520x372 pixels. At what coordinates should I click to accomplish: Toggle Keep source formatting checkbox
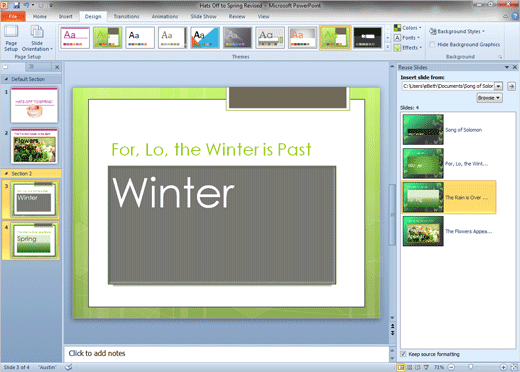tap(403, 354)
